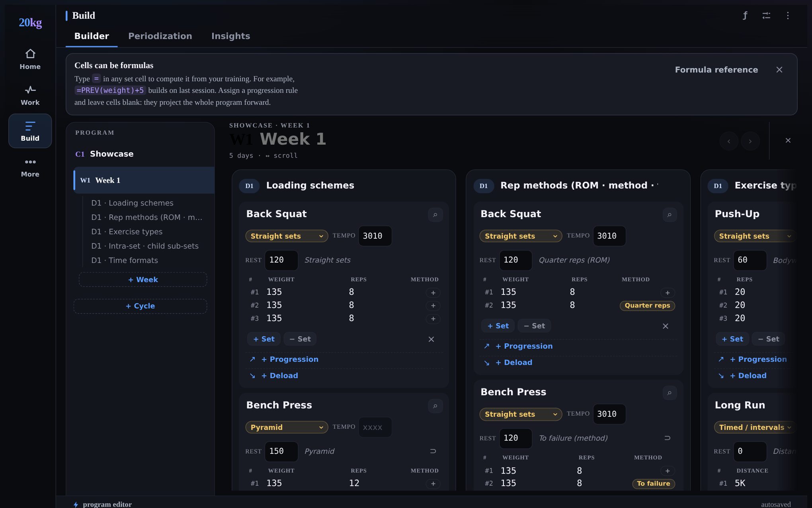Add method to Rep methods Bench Press set #1
The width and height of the screenshot is (812, 508).
click(x=668, y=471)
